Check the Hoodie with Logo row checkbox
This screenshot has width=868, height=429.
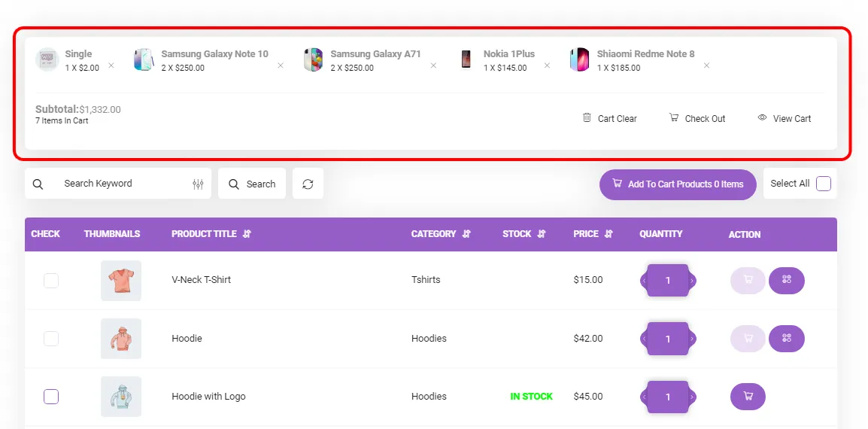[51, 397]
